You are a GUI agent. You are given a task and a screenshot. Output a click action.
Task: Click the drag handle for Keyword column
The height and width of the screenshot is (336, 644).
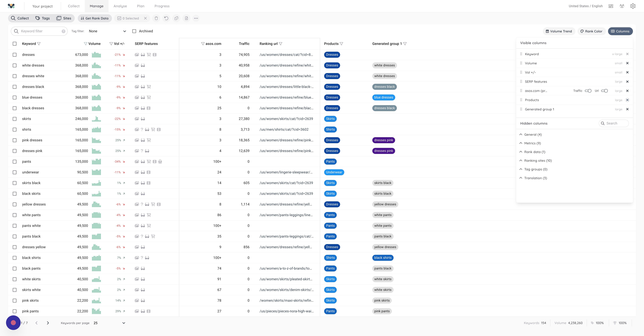click(521, 54)
